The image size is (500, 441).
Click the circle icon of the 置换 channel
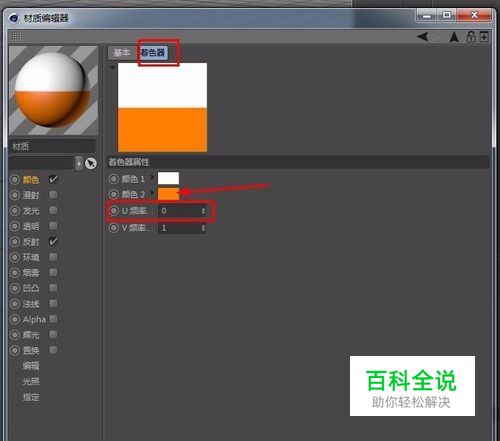(15, 350)
